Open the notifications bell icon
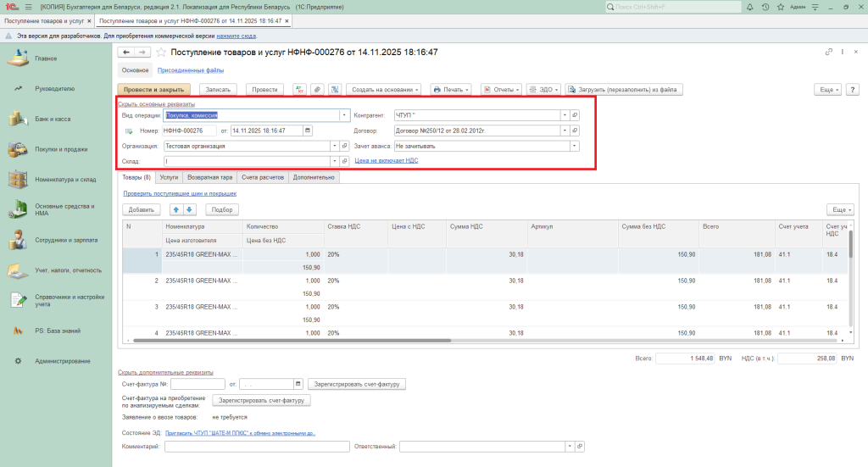This screenshot has width=868, height=467. point(749,7)
